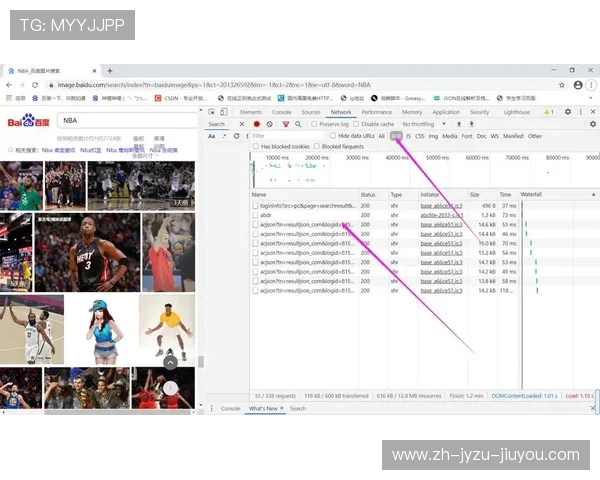Filter requests by JS type
This screenshot has width=600, height=480.
pyautogui.click(x=408, y=136)
